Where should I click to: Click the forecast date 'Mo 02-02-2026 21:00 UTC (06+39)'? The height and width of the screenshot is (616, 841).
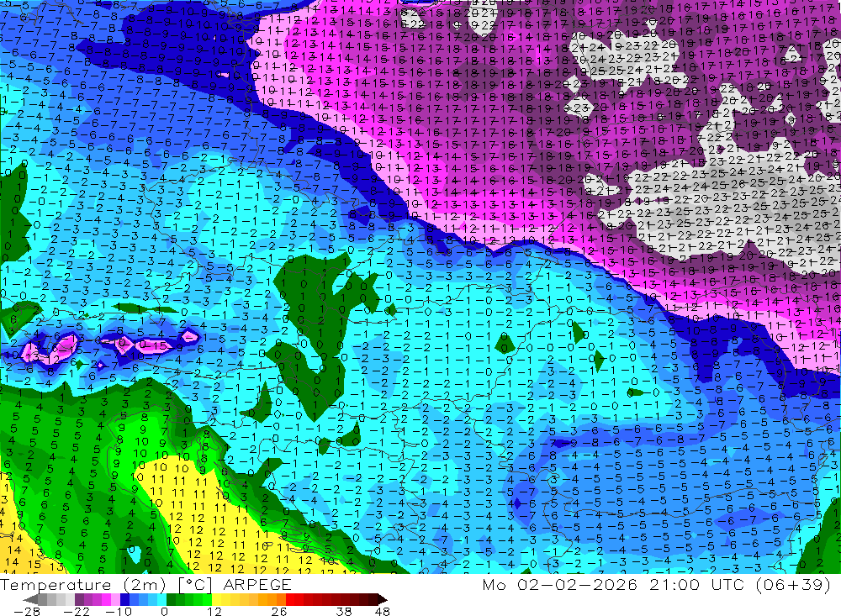pyautogui.click(x=656, y=584)
